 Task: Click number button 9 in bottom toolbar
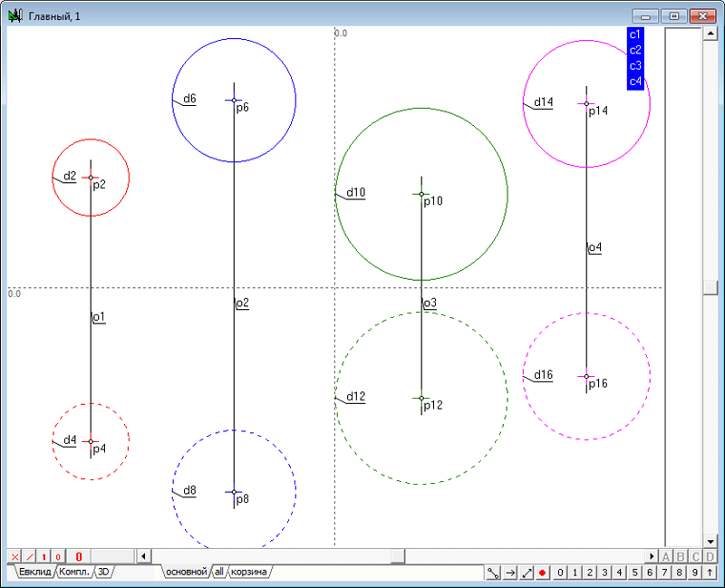[x=694, y=573]
